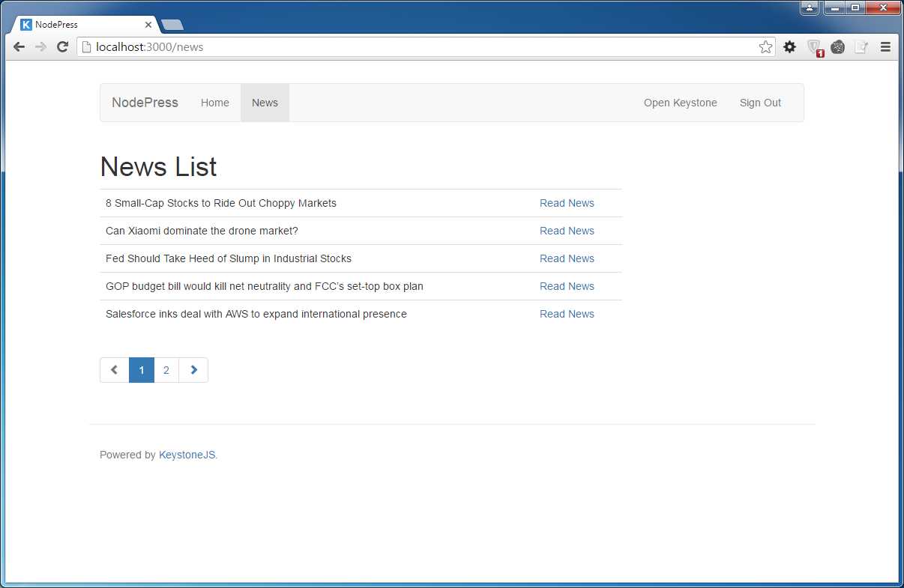This screenshot has height=588, width=904.
Task: Click the shield extension with red badge
Action: pyautogui.click(x=814, y=46)
